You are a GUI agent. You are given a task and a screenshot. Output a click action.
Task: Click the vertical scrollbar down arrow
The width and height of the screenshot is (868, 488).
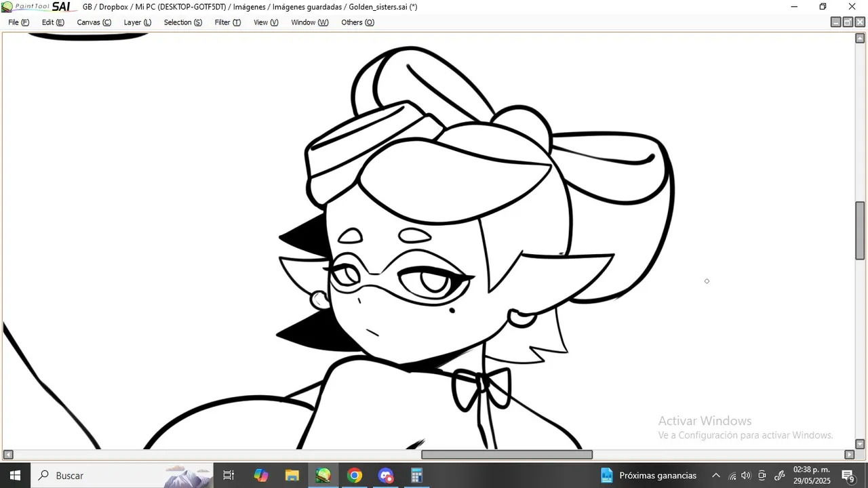pos(860,444)
